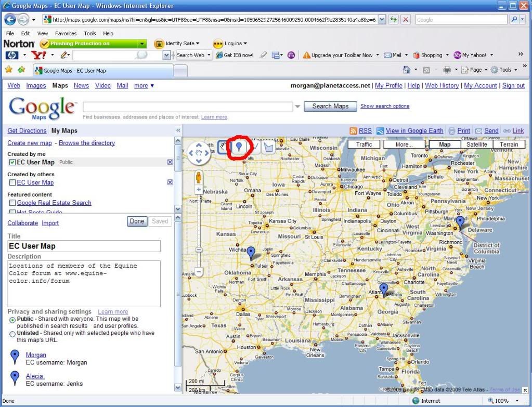The height and width of the screenshot is (407, 532).
Task: Open the address bar dropdown arrow
Action: (382, 20)
